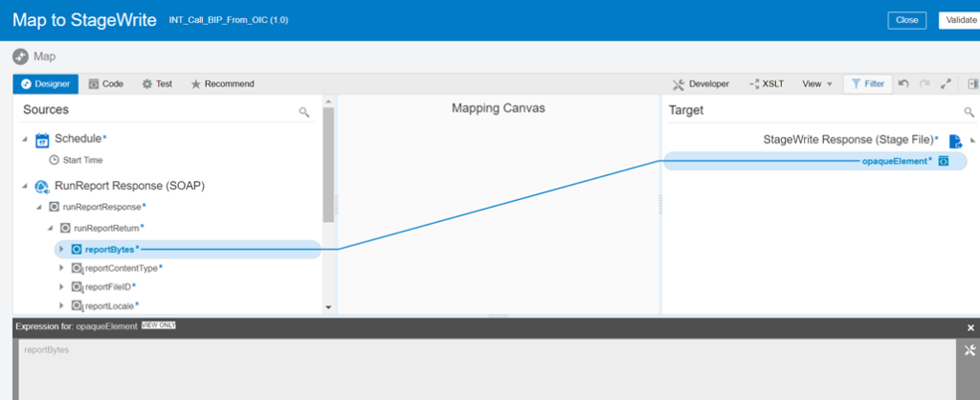This screenshot has width=980, height=400.
Task: Toggle the side panel icon in the toolbar
Action: pyautogui.click(x=972, y=84)
